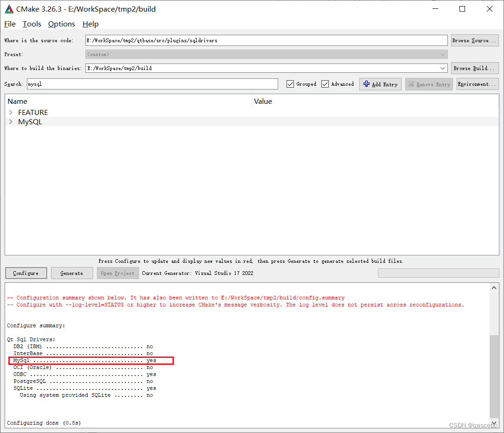
Task: Click the 'SQLite' yes output line
Action: pos(84,388)
